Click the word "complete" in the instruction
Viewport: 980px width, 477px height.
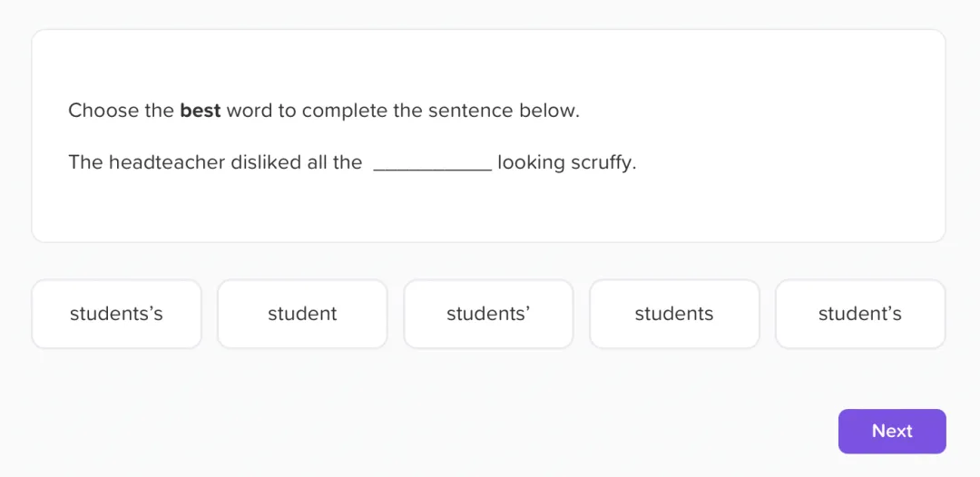click(x=345, y=111)
